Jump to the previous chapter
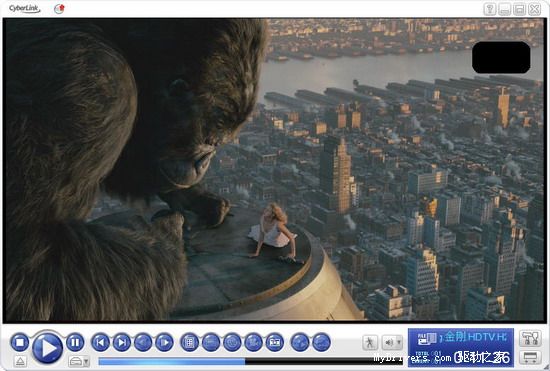The image size is (550, 371). [100, 342]
